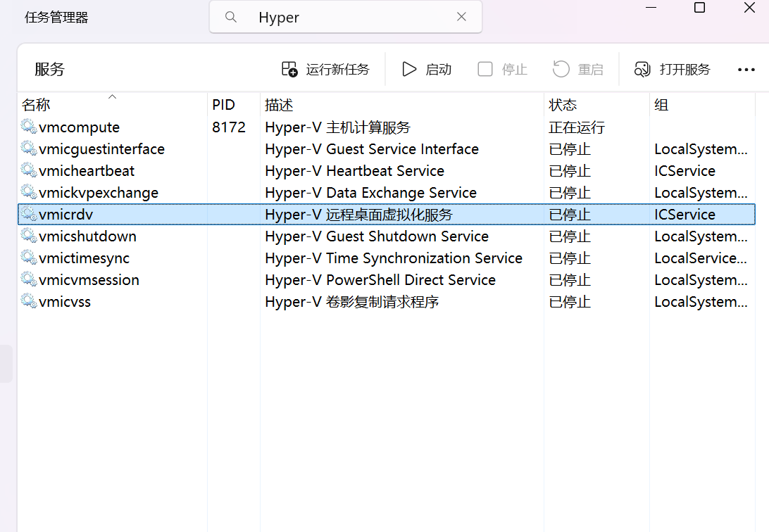Select the vmicvmsession service name

89,280
